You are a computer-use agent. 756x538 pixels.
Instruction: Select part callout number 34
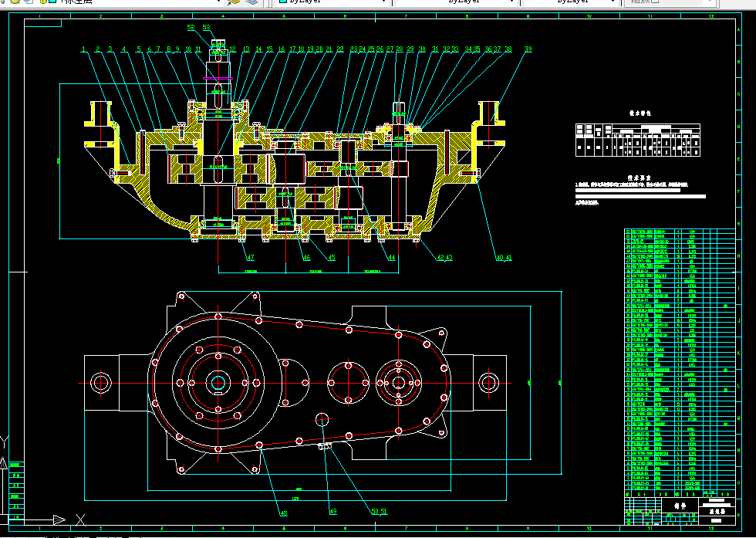468,49
